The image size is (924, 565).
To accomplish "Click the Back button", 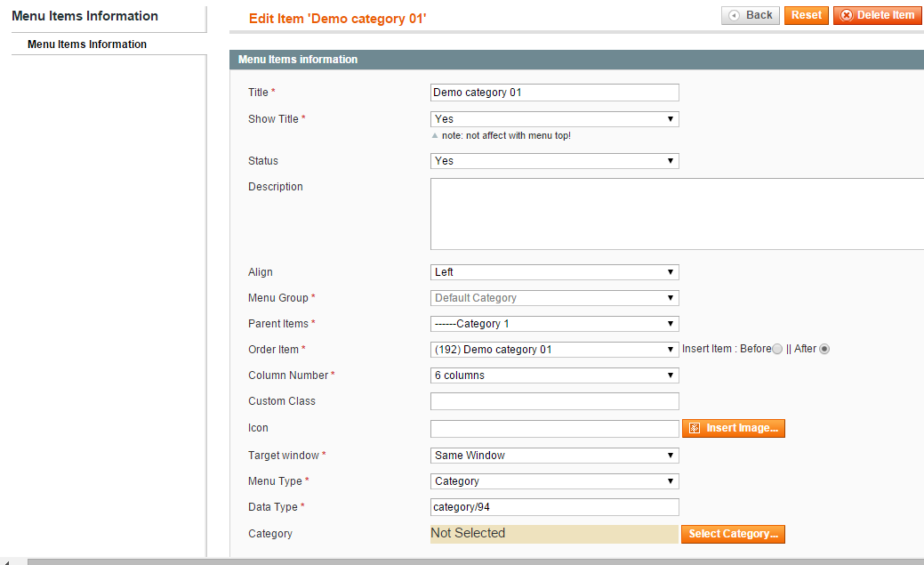I will coord(751,15).
